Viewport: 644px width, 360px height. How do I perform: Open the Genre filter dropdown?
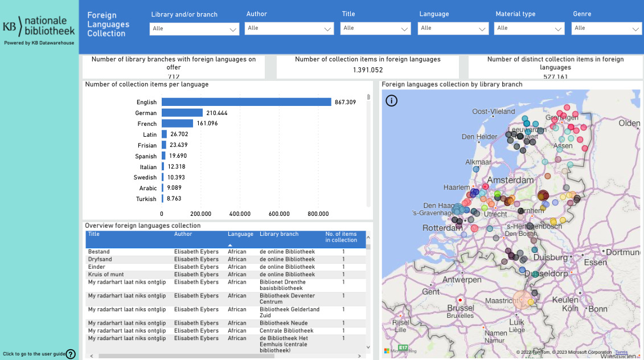(x=607, y=28)
